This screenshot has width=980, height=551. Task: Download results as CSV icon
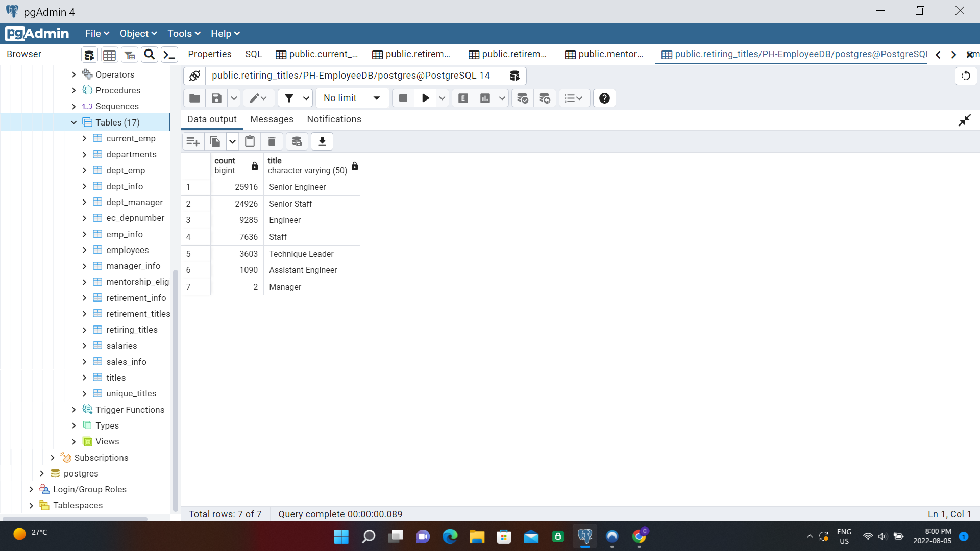[322, 141]
